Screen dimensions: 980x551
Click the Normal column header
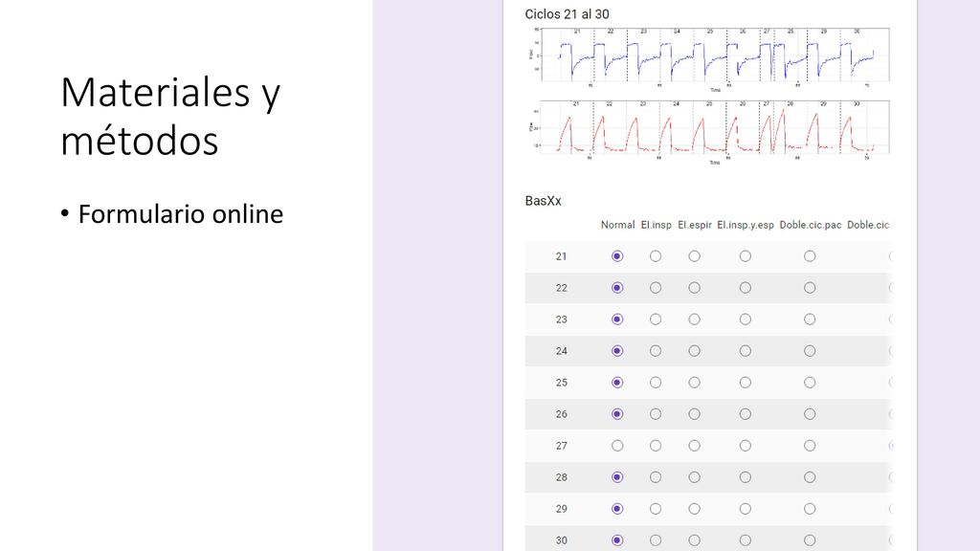[617, 225]
